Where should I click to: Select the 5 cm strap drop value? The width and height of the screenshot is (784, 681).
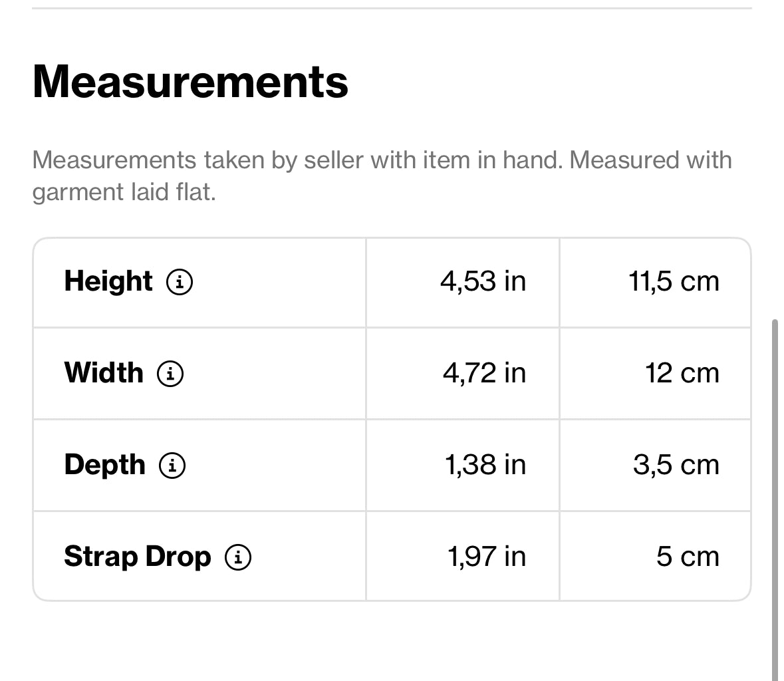point(688,556)
